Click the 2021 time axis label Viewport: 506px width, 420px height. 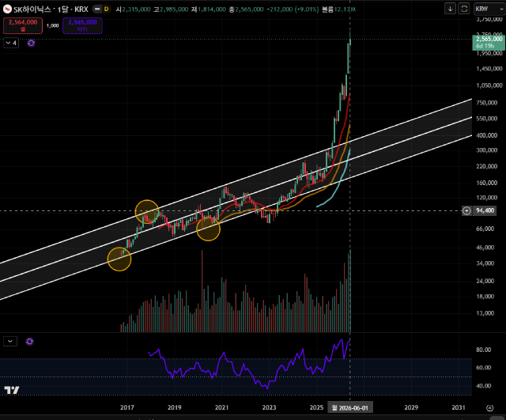click(x=221, y=407)
